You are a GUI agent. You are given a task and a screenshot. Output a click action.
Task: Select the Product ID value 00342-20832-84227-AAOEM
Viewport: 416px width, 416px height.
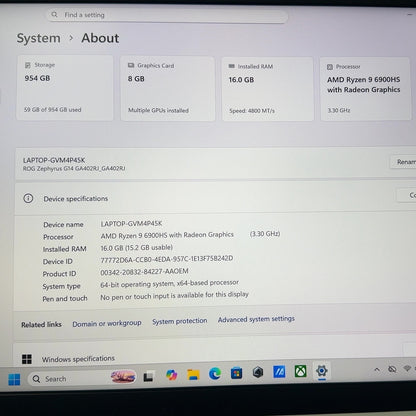pyautogui.click(x=144, y=272)
